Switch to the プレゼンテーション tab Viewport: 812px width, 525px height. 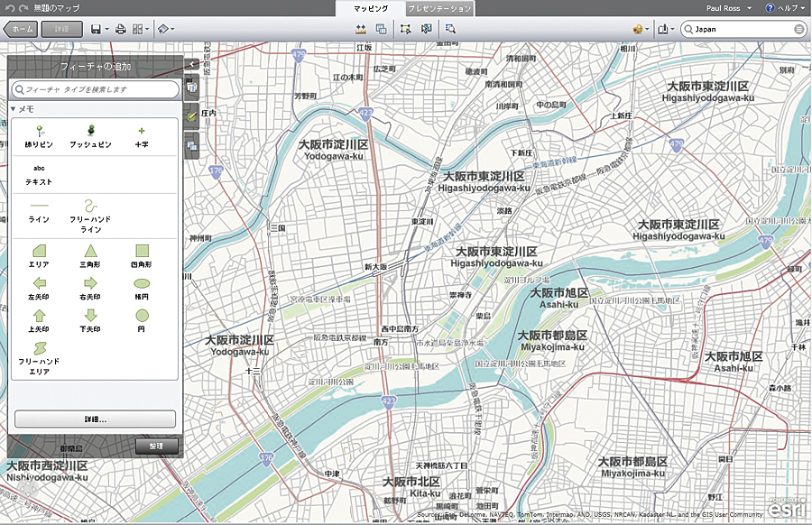pos(438,7)
